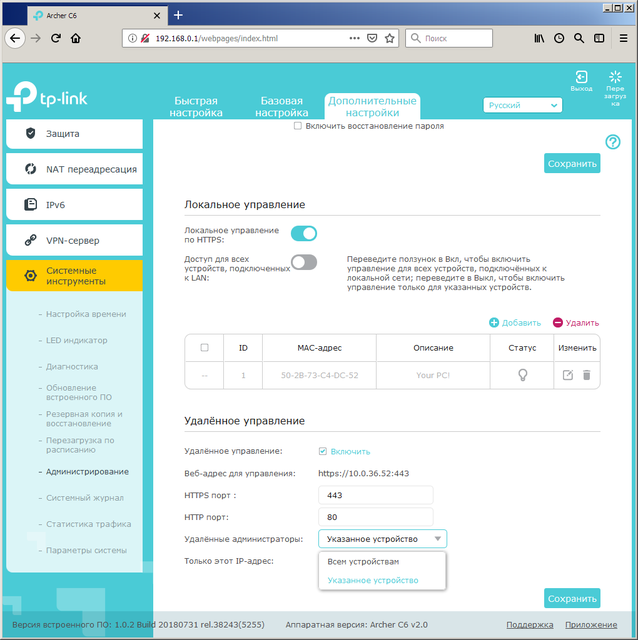Click the trash icon in device row
Image resolution: width=638 pixels, height=640 pixels.
(x=587, y=375)
